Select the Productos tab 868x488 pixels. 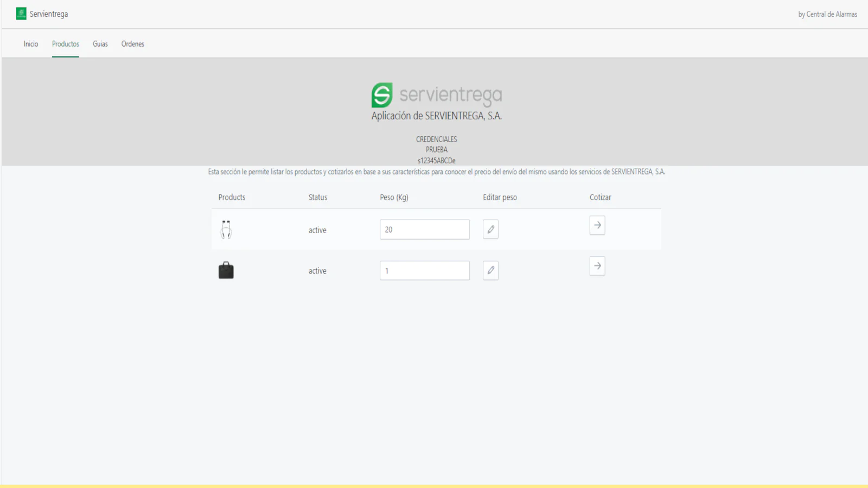[x=66, y=44]
